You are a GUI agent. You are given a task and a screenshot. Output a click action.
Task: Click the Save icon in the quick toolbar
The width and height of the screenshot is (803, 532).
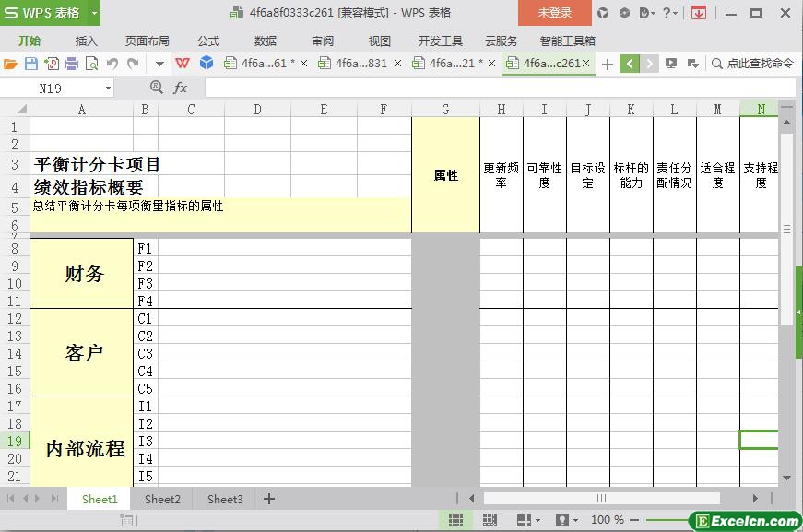[30, 64]
